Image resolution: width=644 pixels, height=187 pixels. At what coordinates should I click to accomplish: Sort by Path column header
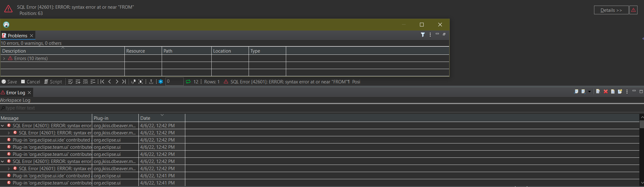(187, 51)
